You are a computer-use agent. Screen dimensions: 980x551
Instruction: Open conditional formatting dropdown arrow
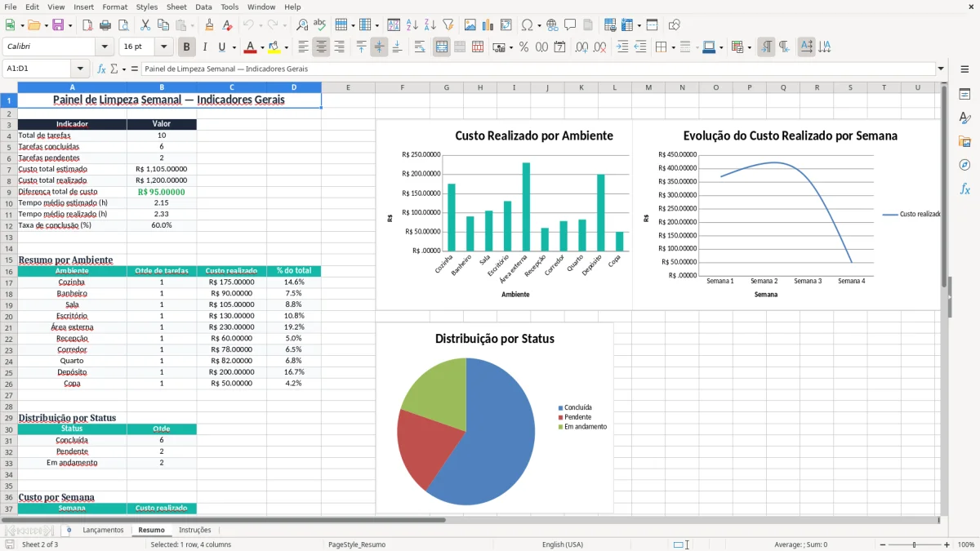(749, 47)
